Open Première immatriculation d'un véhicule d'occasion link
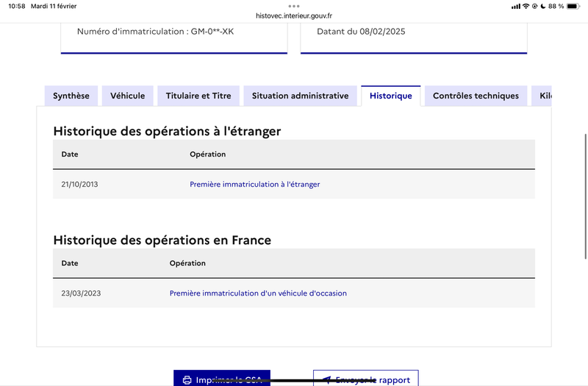The image size is (588, 386). (x=258, y=293)
